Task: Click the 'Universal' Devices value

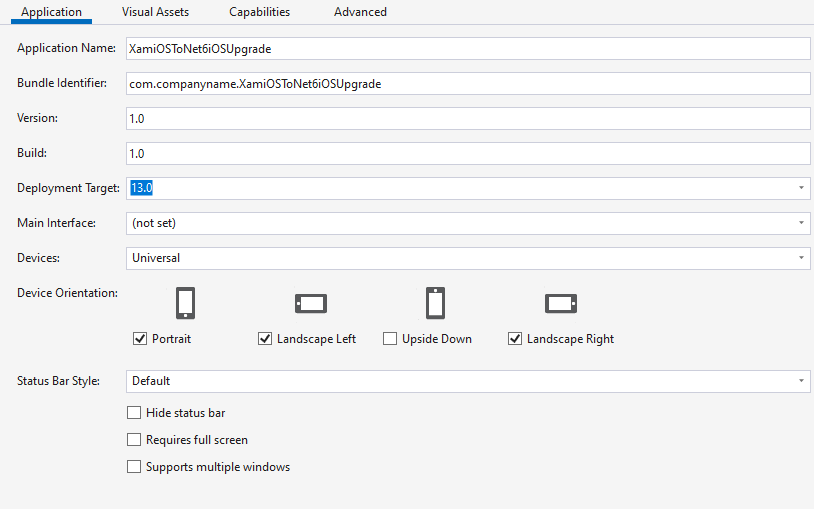Action: click(156, 258)
